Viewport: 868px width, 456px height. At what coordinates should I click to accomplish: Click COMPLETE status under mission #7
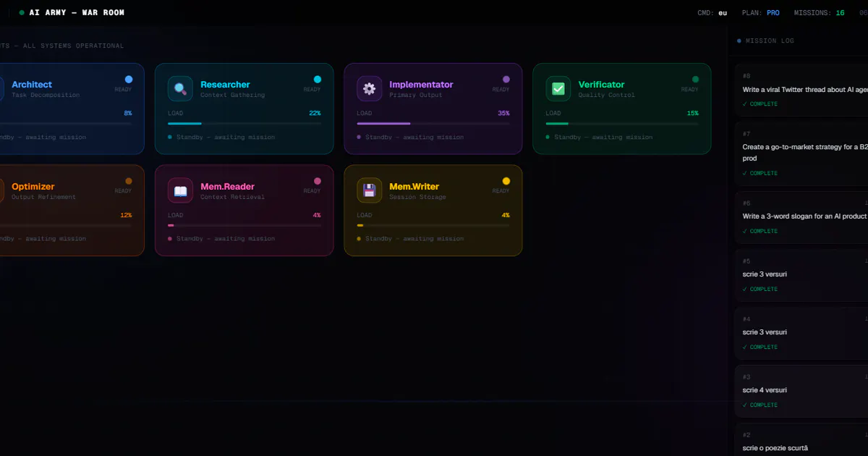point(760,174)
